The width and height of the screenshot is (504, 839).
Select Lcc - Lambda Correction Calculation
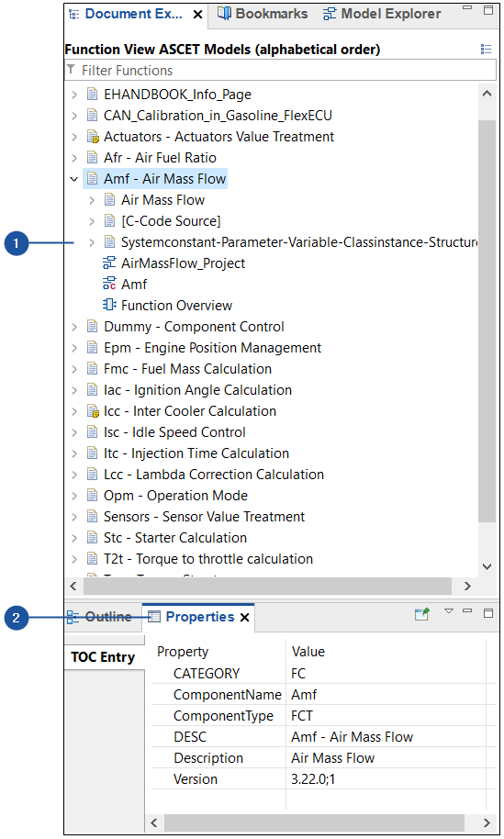[x=214, y=475]
